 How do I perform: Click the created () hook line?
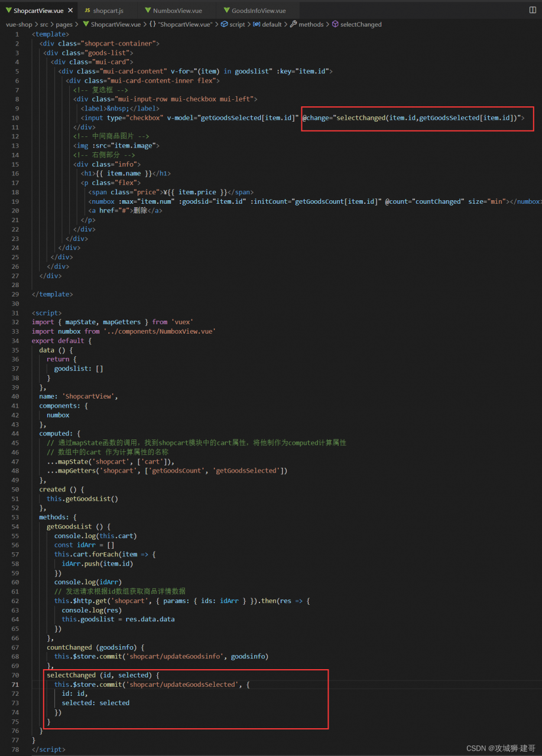tap(62, 489)
